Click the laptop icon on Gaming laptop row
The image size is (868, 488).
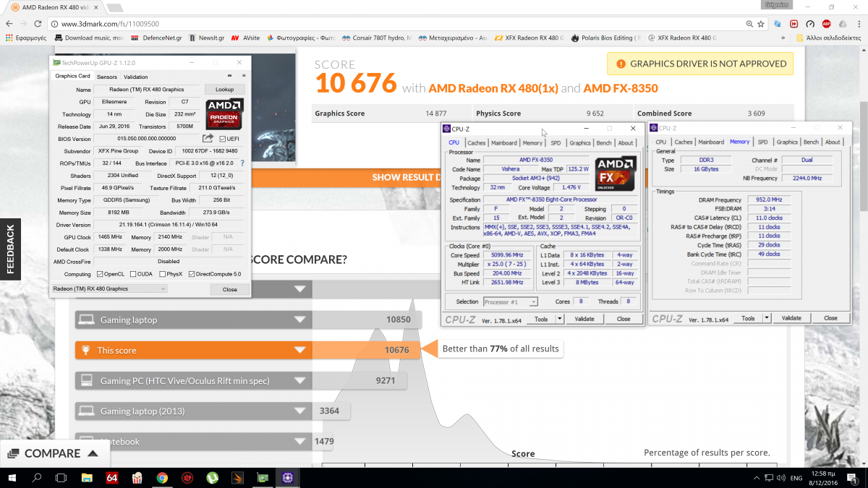coord(86,320)
